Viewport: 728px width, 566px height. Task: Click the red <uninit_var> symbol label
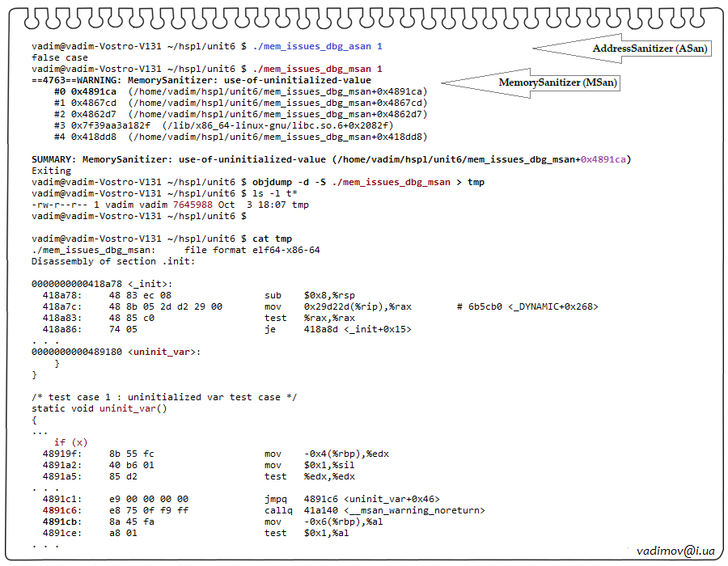(x=163, y=352)
